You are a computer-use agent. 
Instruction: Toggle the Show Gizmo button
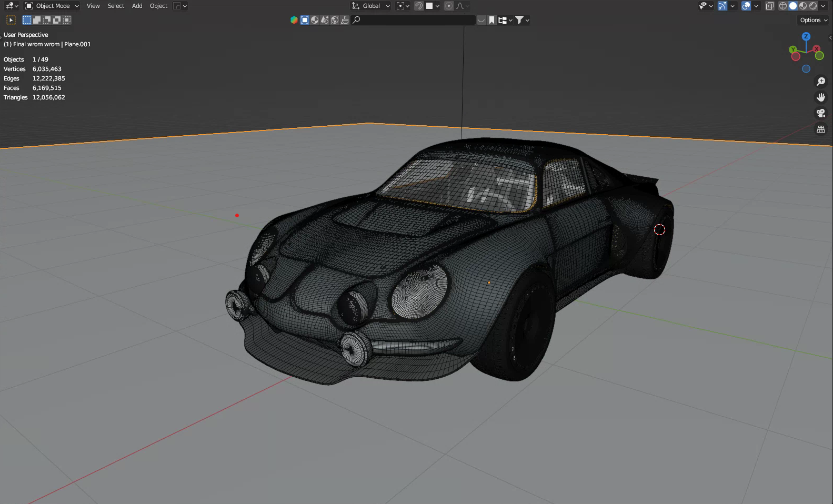(x=722, y=6)
